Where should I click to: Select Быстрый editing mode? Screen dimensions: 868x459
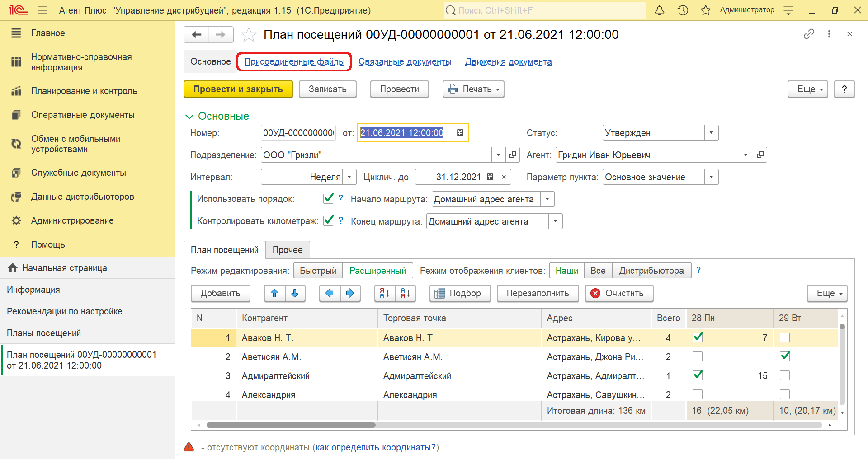click(x=318, y=271)
